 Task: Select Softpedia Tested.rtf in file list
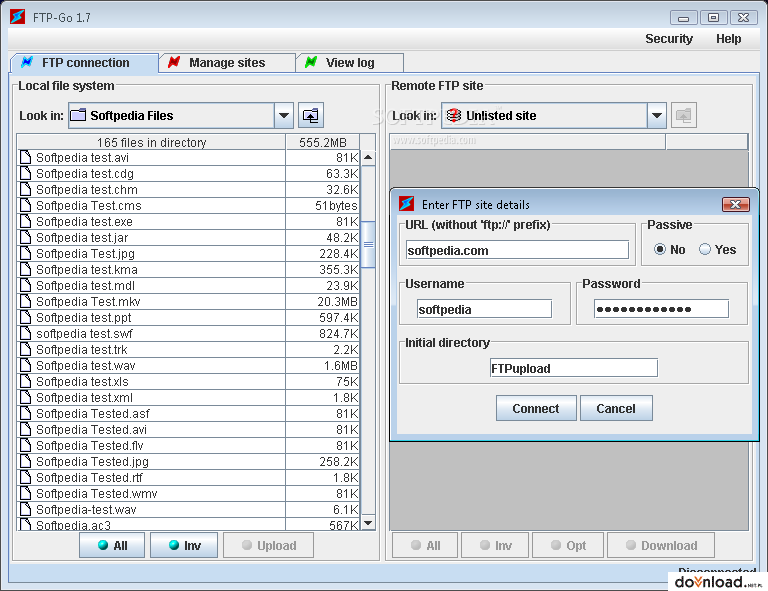coord(151,477)
